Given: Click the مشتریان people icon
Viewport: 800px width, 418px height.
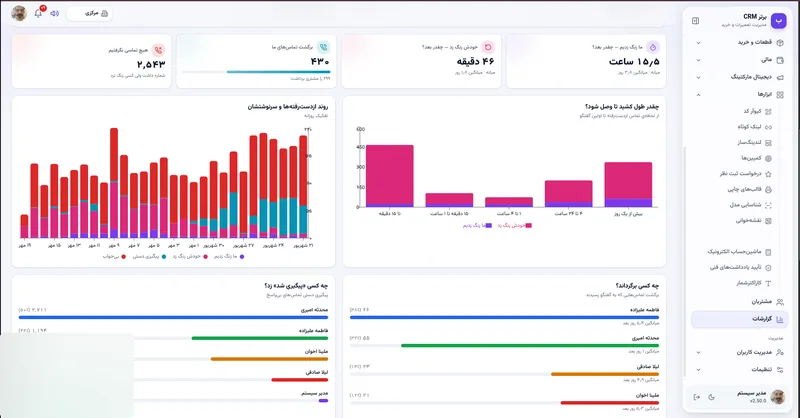Looking at the screenshot, I should [780, 302].
